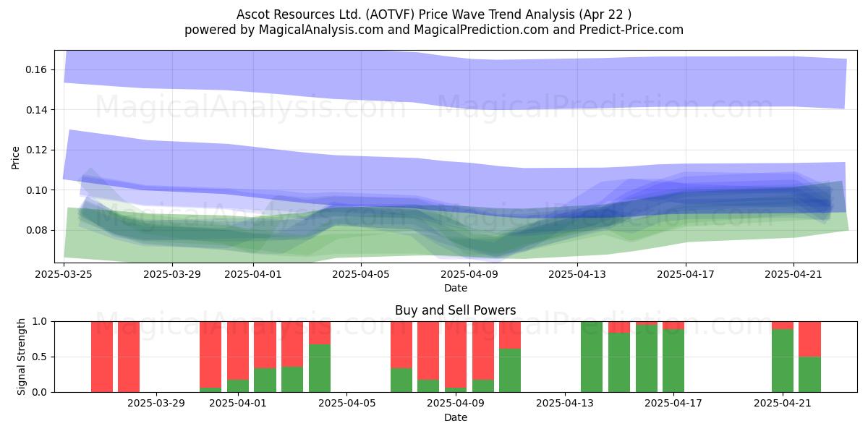This screenshot has height=434, width=868.
Task: Click the 'Buy and Sell Powers' chart title
Action: pyautogui.click(x=456, y=310)
